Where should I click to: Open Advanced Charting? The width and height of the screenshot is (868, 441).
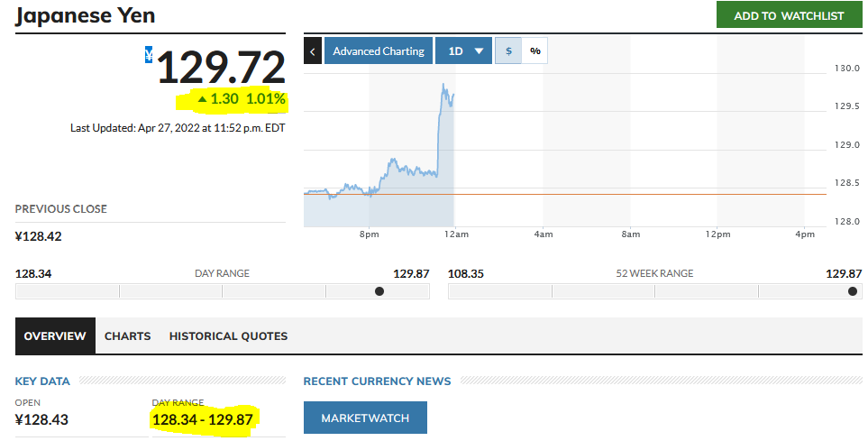pos(379,51)
